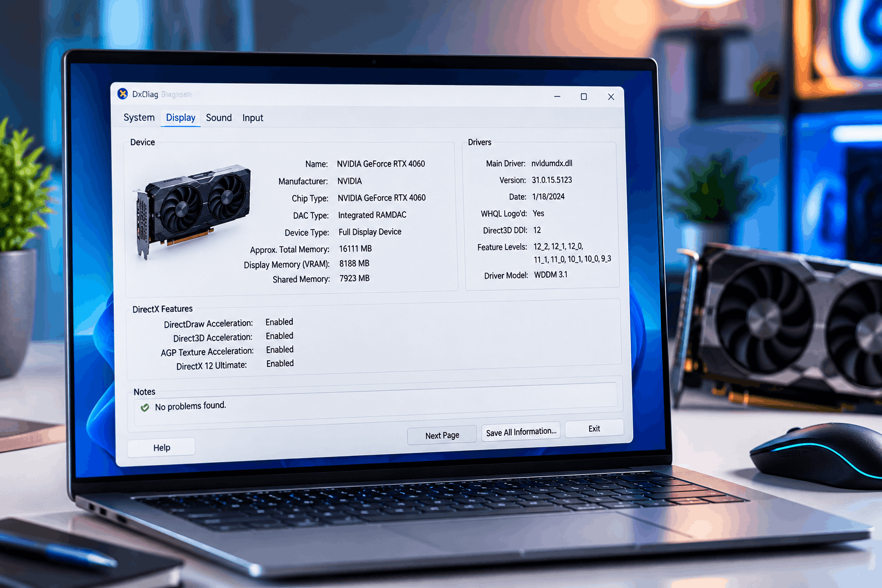Click the Help button

pos(161,447)
